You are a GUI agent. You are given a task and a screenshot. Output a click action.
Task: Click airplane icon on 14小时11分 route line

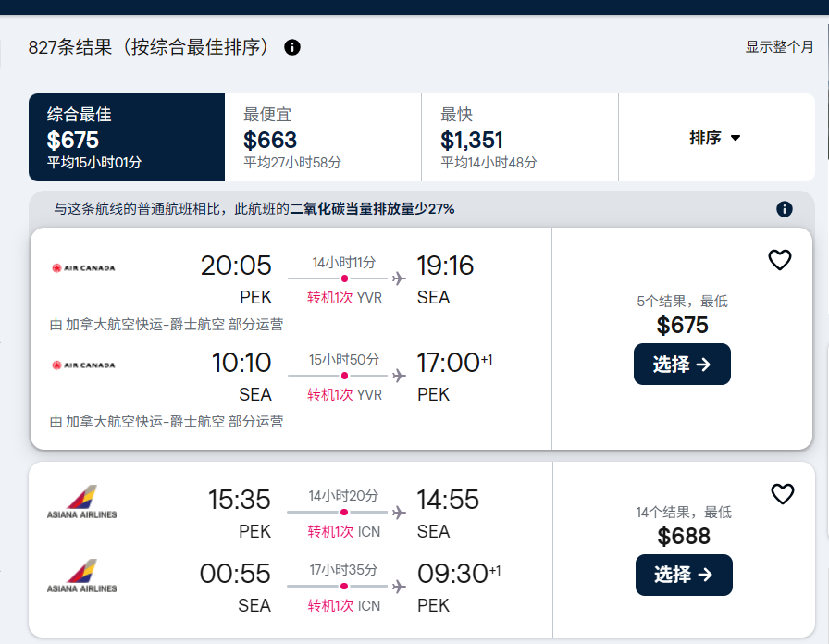click(400, 278)
